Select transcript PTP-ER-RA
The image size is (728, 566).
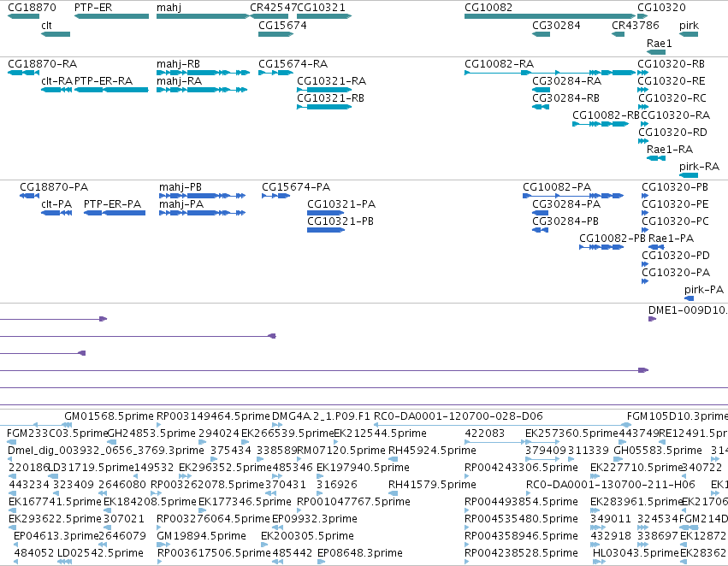tap(104, 81)
